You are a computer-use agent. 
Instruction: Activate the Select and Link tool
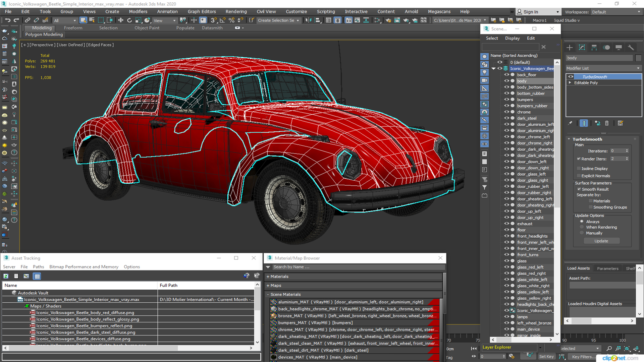pyautogui.click(x=28, y=20)
